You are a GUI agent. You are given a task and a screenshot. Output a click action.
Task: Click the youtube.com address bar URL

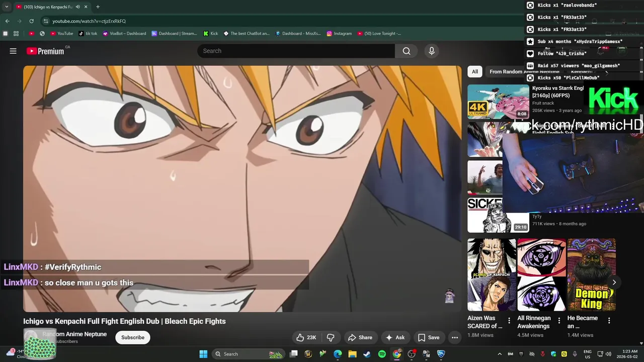[x=89, y=21]
